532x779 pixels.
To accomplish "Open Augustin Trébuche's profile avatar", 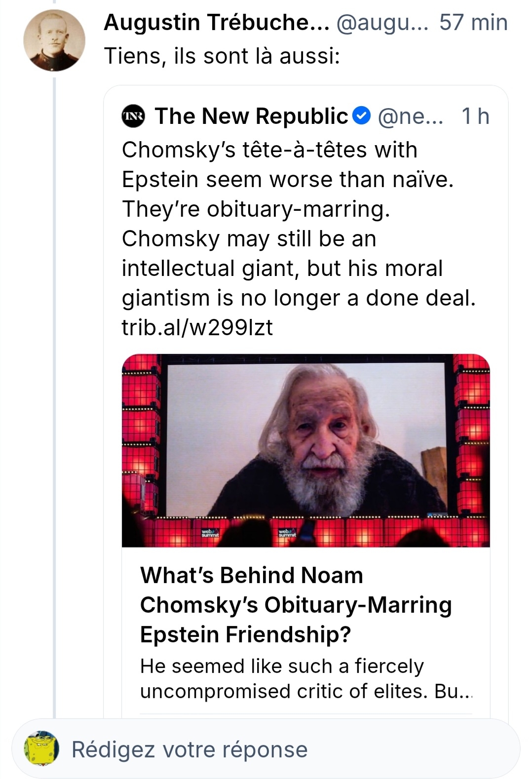I will click(x=54, y=40).
